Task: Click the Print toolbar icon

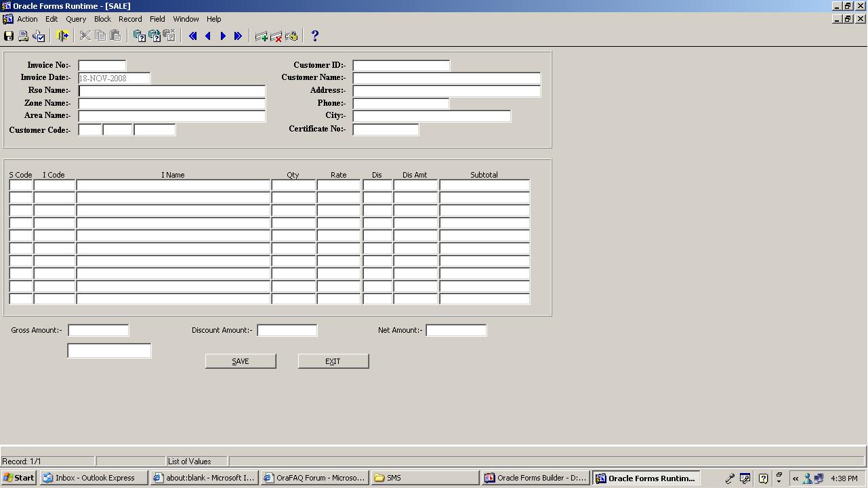Action: coord(24,36)
